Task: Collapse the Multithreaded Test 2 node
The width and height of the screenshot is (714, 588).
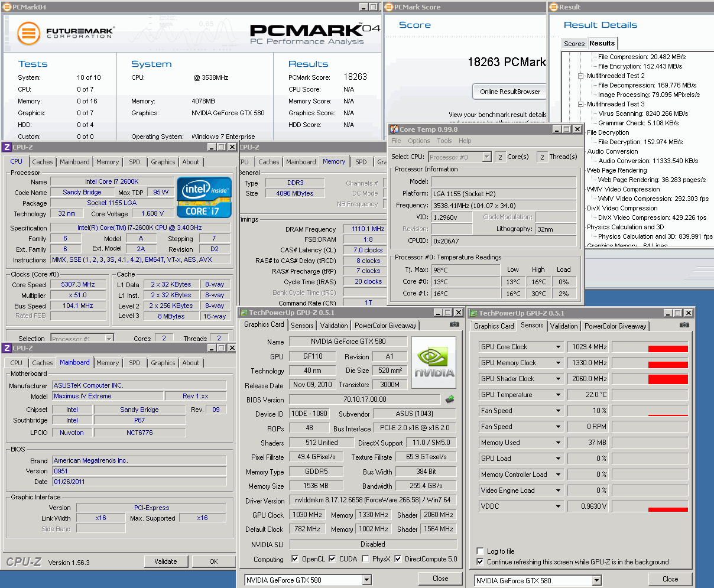Action: [580, 76]
